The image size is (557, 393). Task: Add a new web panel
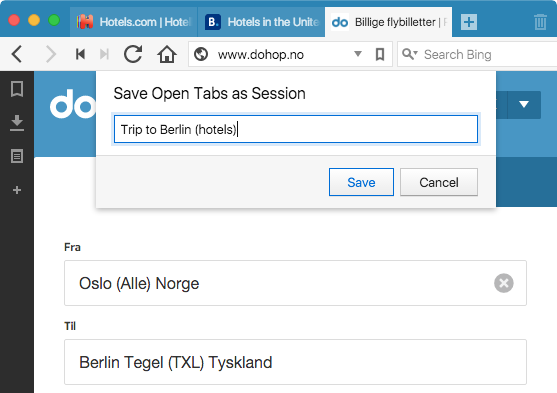tap(17, 190)
